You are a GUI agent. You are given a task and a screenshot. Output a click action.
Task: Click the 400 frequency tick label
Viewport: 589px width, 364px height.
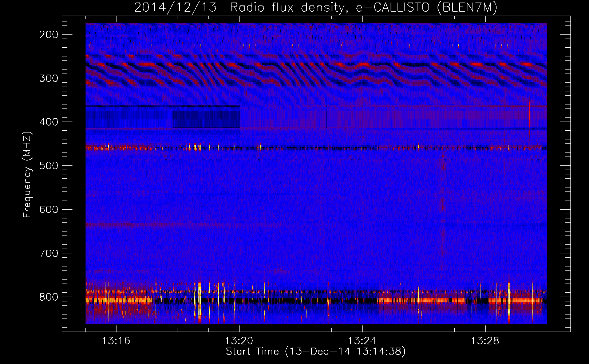click(49, 122)
